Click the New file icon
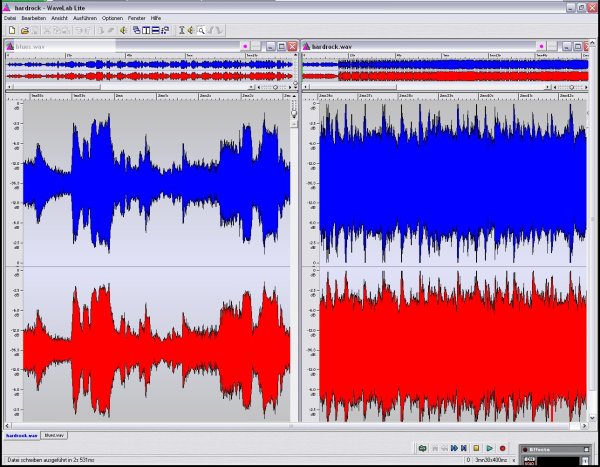 coord(11,30)
